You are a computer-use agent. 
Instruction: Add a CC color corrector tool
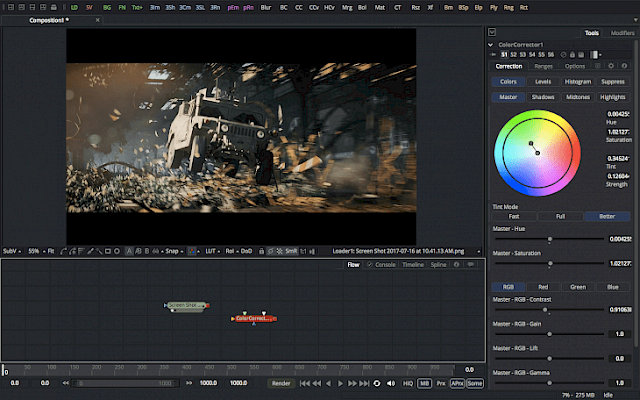[299, 6]
